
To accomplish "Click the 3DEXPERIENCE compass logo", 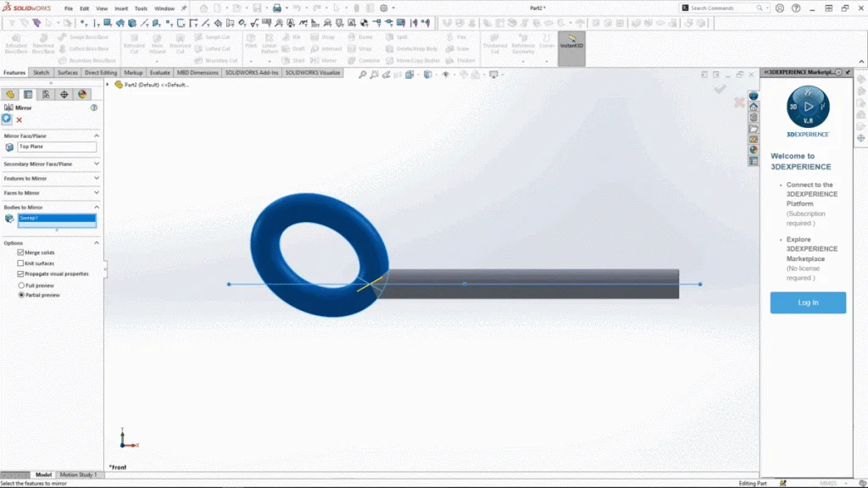I will coord(808,107).
